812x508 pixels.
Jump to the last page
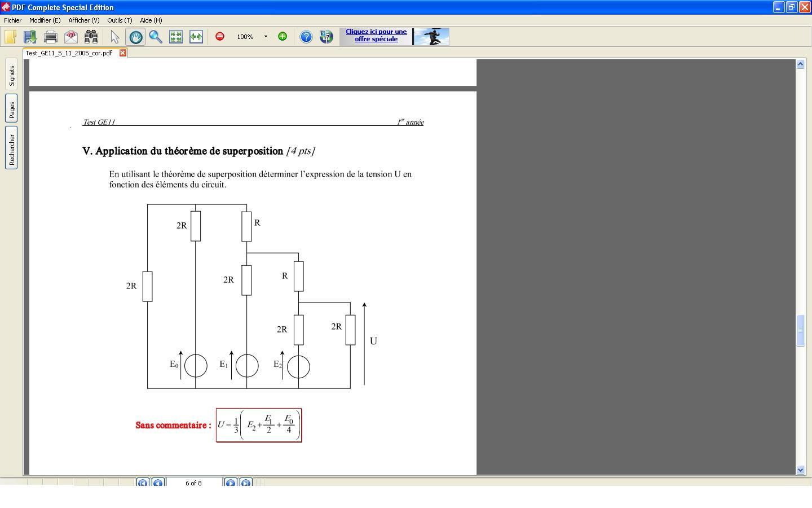pos(245,483)
